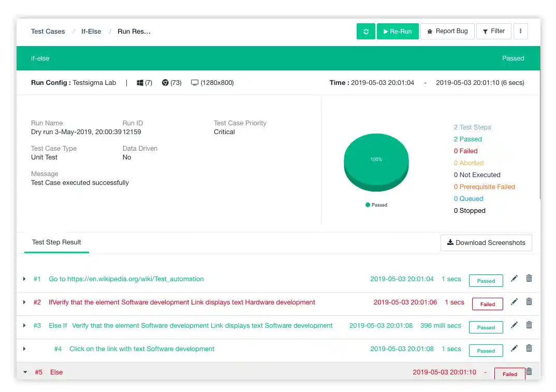Click the Run ID value 12159

pos(132,132)
